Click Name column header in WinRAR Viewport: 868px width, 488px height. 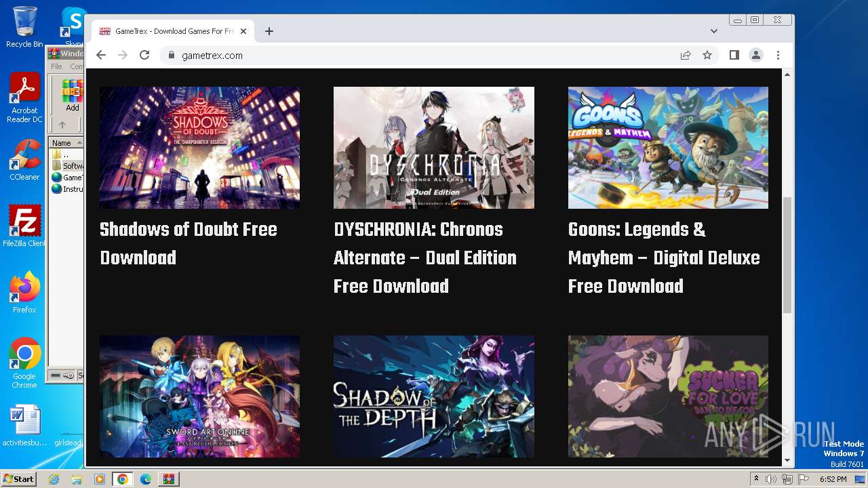click(66, 143)
